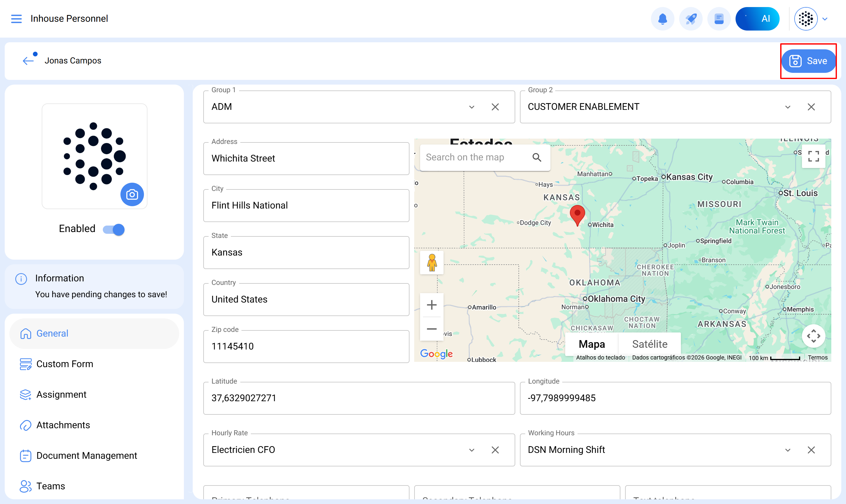Open the Working Hours dropdown
Screen dimensions: 846x504
coord(788,450)
